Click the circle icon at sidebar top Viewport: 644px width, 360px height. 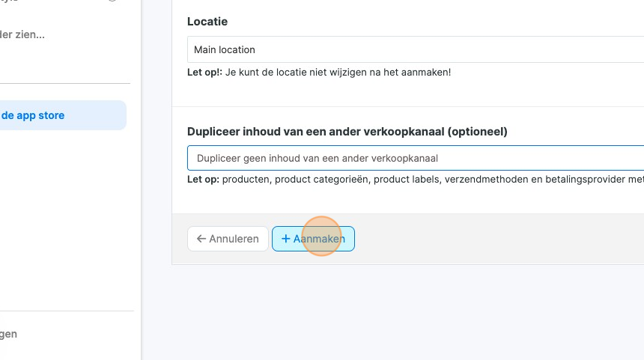tap(112, 1)
